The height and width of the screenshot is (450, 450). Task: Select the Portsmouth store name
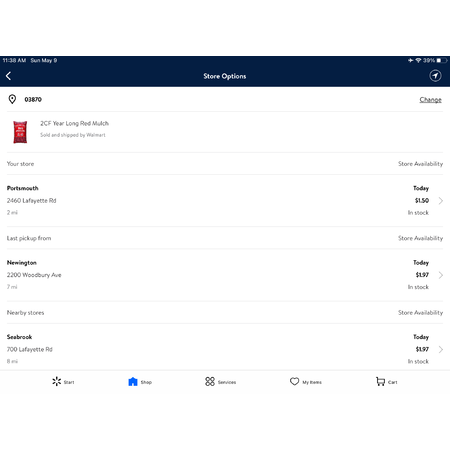click(x=23, y=188)
